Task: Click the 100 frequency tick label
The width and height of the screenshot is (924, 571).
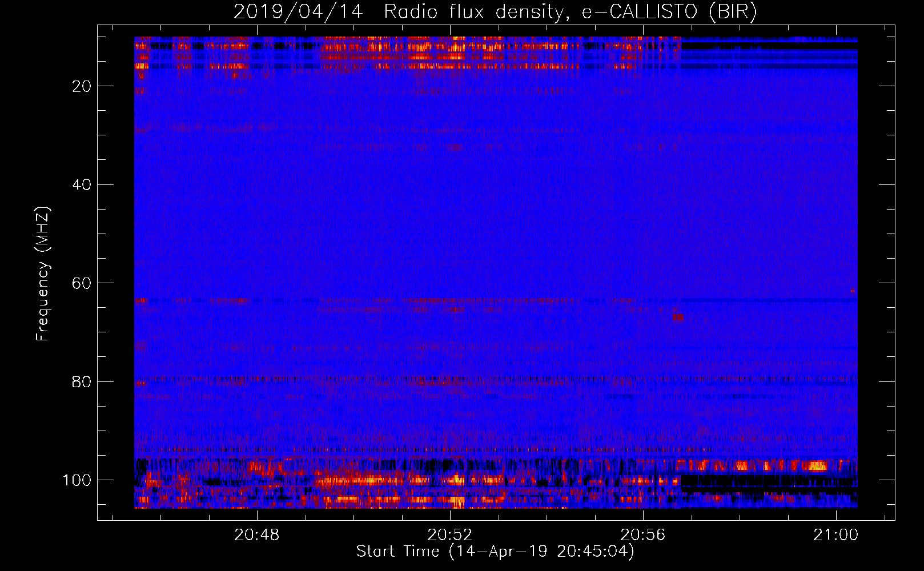Action: pyautogui.click(x=77, y=480)
